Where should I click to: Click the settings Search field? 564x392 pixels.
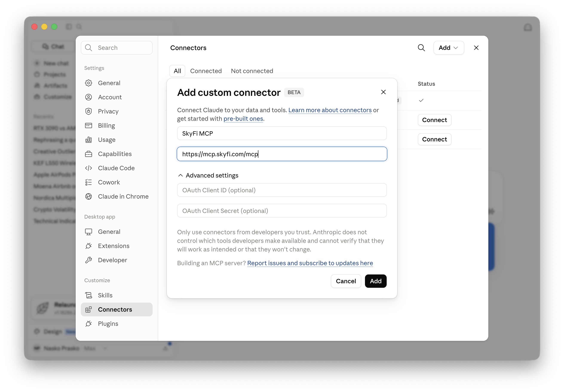click(x=117, y=48)
